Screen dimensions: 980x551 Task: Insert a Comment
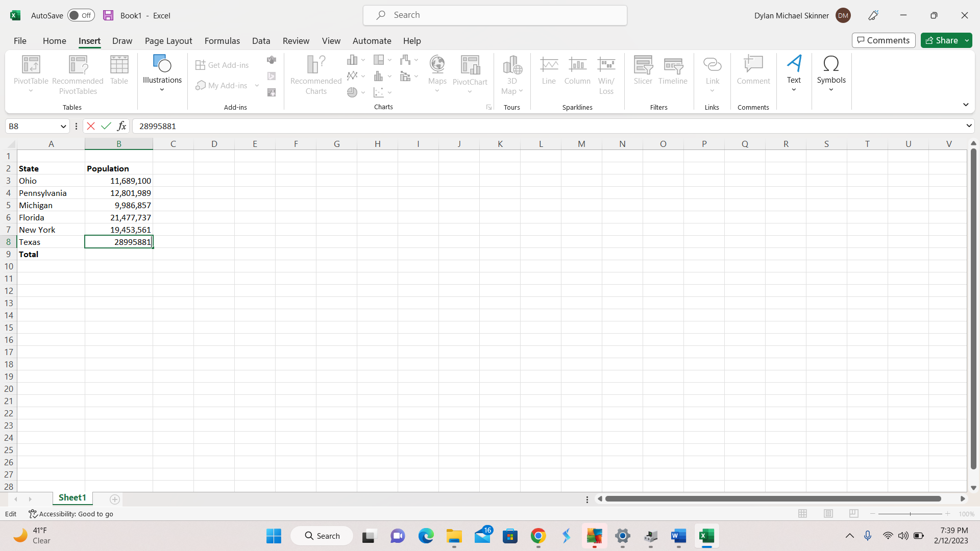point(753,70)
